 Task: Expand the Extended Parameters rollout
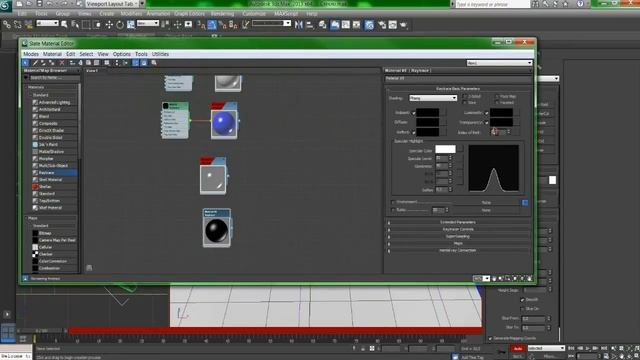(x=458, y=222)
